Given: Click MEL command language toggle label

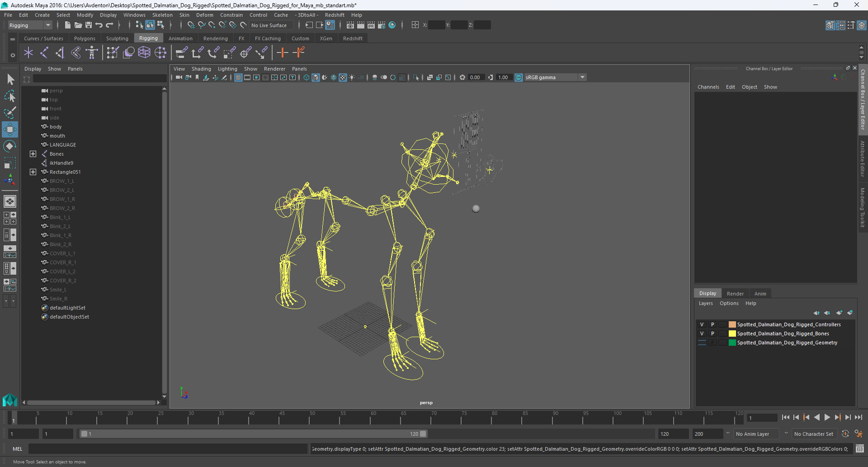Looking at the screenshot, I should click(17, 449).
